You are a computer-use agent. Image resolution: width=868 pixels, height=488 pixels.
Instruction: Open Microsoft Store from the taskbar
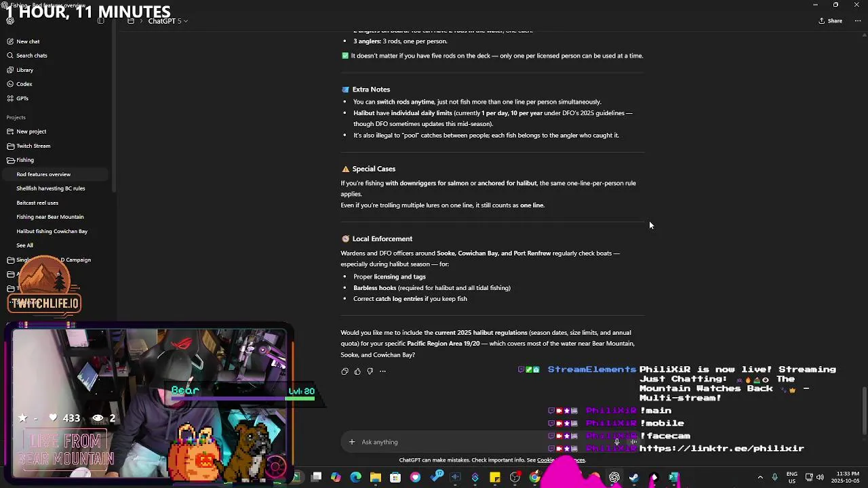pyautogui.click(x=395, y=478)
